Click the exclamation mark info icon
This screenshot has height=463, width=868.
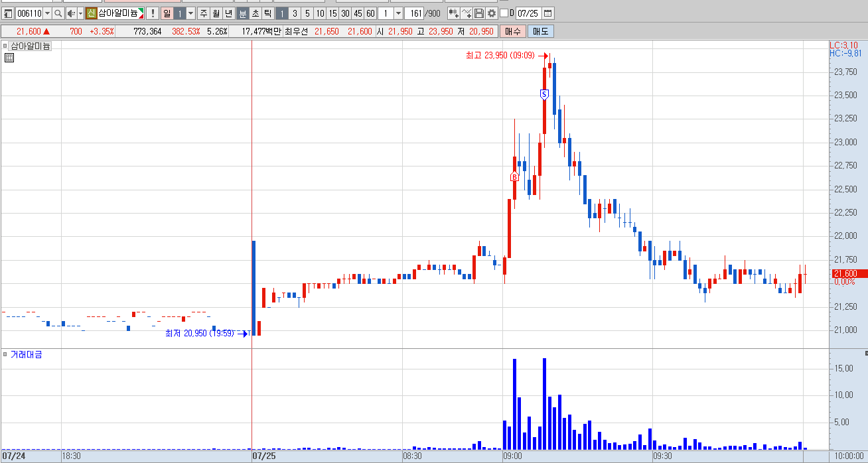point(153,13)
